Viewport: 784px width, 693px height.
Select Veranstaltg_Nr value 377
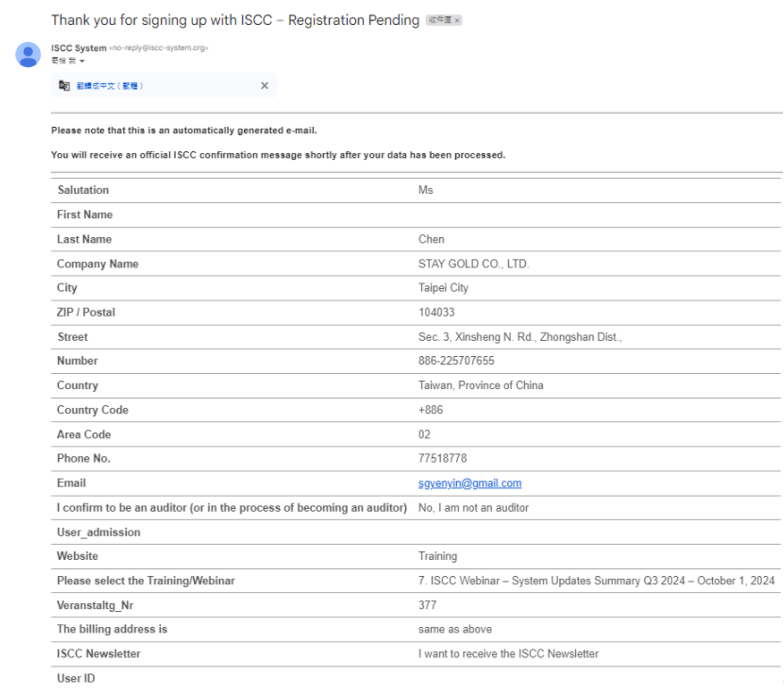(427, 605)
